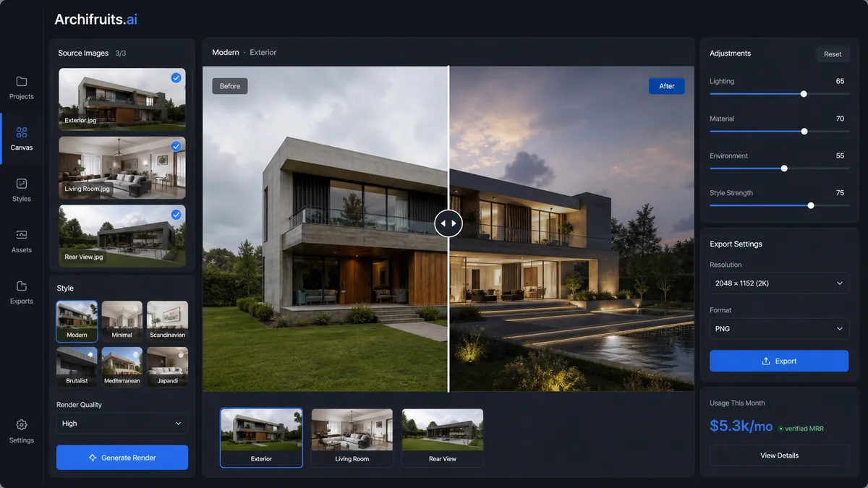868x488 pixels.
Task: Select the Scandinavian style thumbnail
Action: coord(167,321)
